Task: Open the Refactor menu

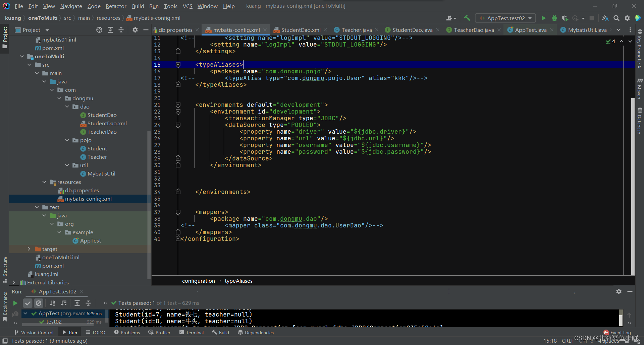Action: pos(116,6)
